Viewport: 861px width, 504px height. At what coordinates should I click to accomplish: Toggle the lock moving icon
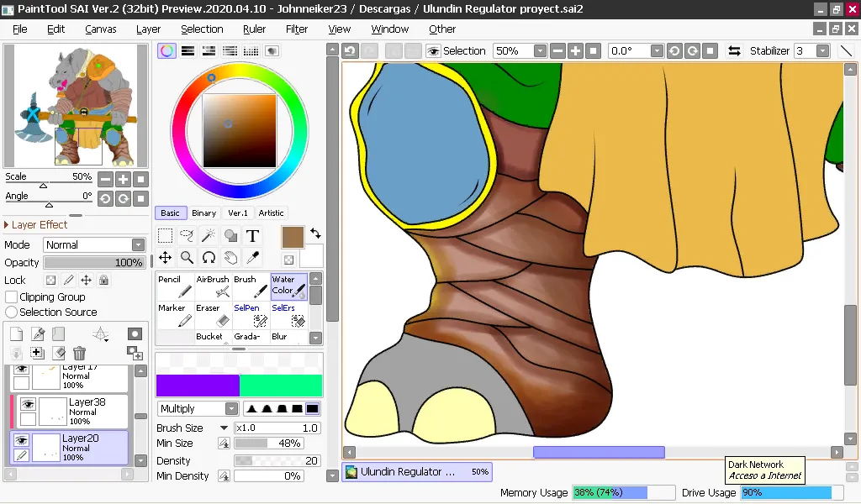(86, 281)
